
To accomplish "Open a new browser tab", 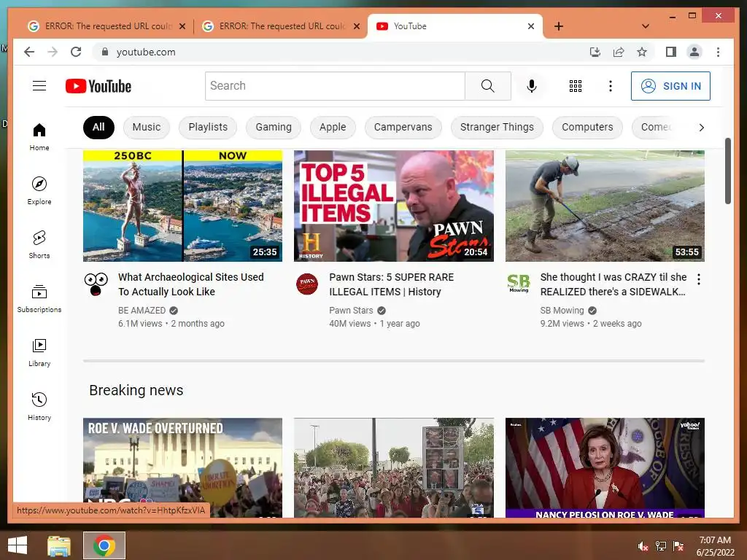I will click(x=559, y=26).
